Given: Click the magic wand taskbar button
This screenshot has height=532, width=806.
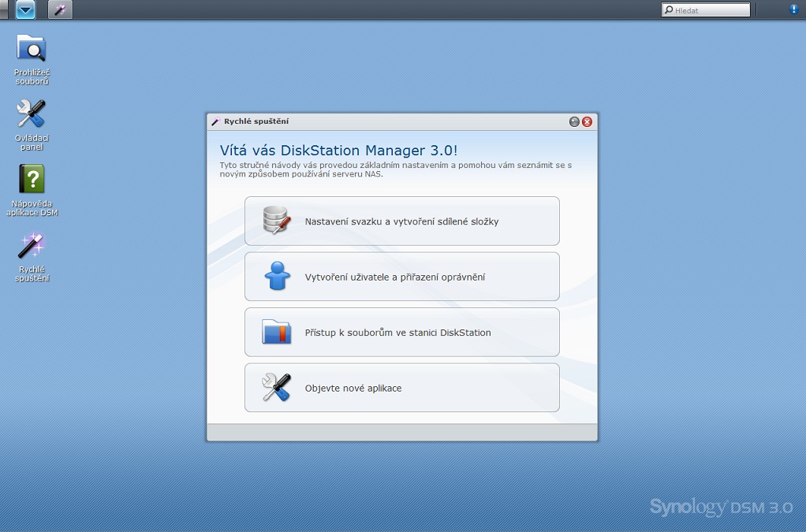Looking at the screenshot, I should click(59, 9).
